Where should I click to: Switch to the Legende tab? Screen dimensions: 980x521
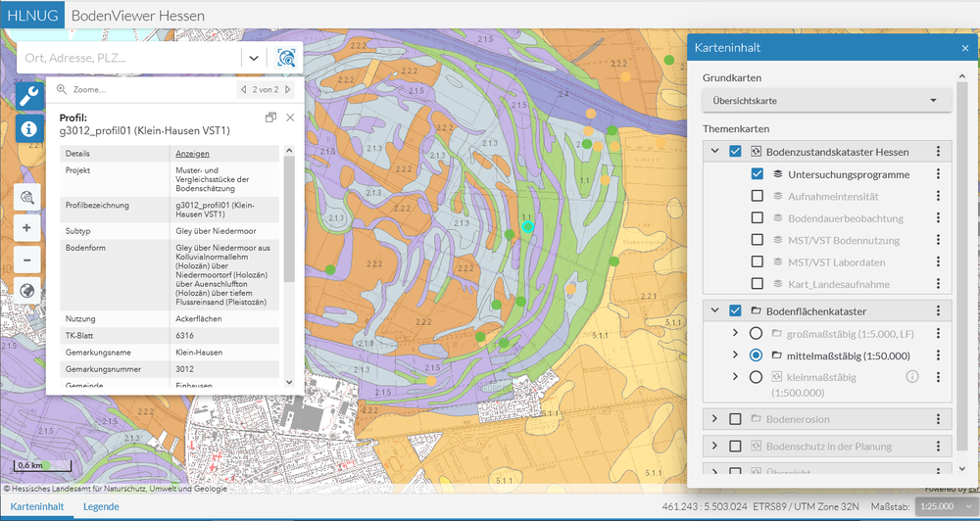point(101,507)
